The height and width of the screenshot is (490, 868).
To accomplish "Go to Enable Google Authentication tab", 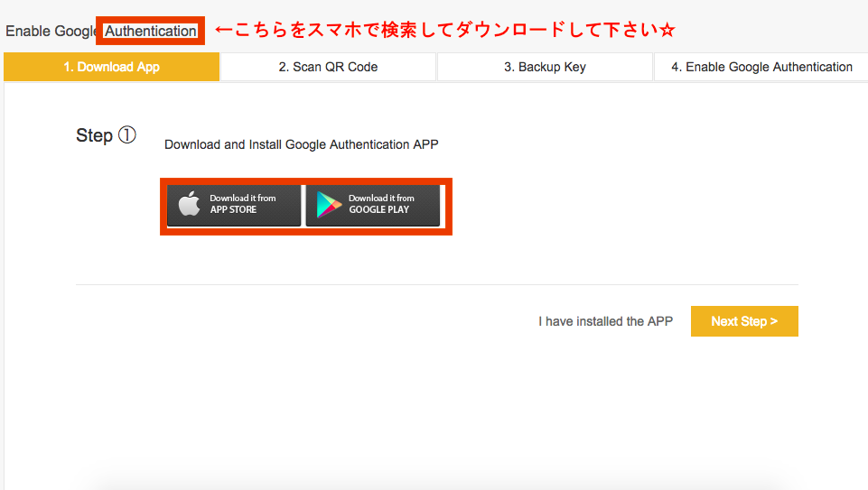I will coord(761,67).
